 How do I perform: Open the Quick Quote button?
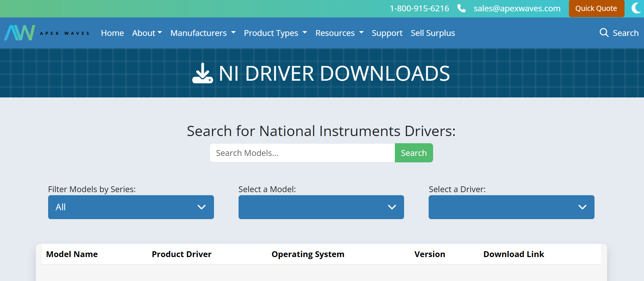point(596,8)
